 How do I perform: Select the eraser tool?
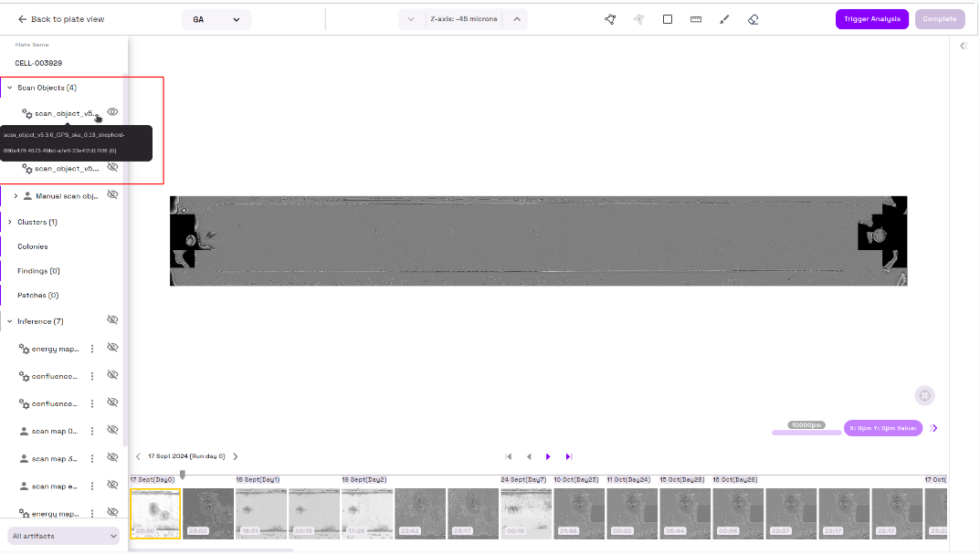point(753,19)
